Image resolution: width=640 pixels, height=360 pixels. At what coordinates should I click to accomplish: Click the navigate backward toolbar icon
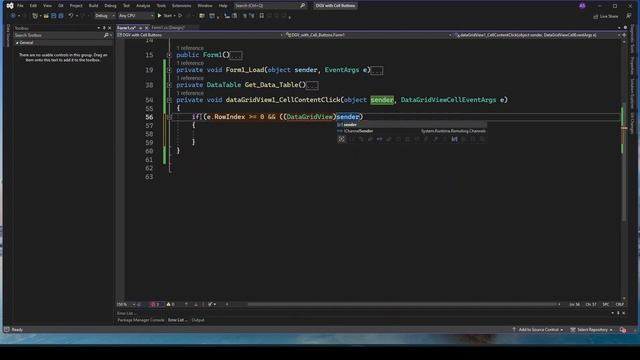pos(13,16)
